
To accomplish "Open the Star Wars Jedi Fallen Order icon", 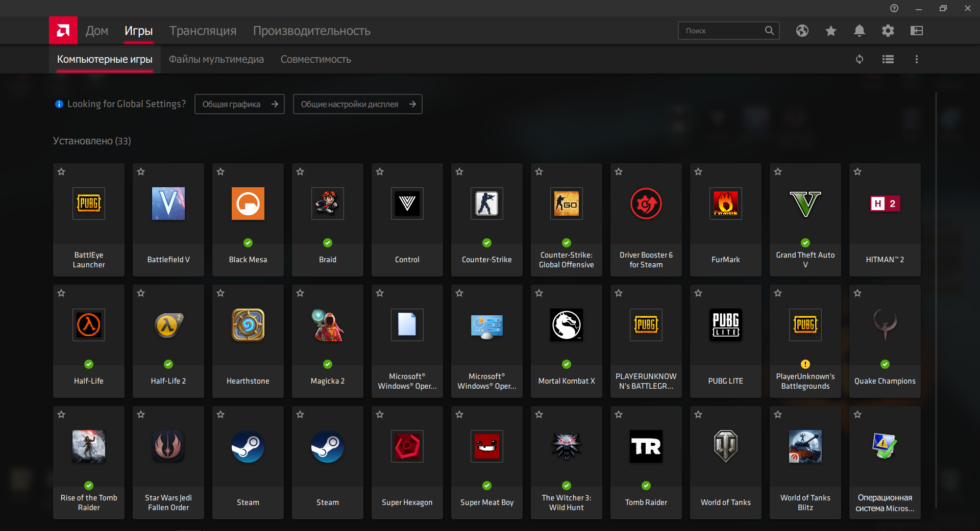I will click(x=168, y=446).
